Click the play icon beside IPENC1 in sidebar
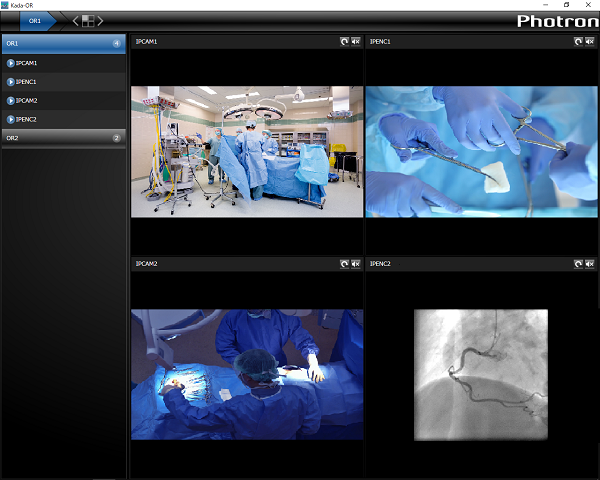The image size is (600, 480). 10,82
